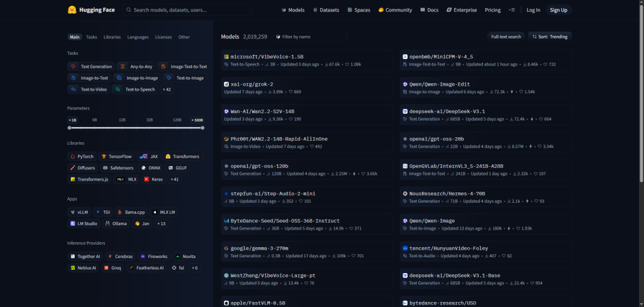Click the Log In link
The width and height of the screenshot is (644, 307).
click(533, 10)
